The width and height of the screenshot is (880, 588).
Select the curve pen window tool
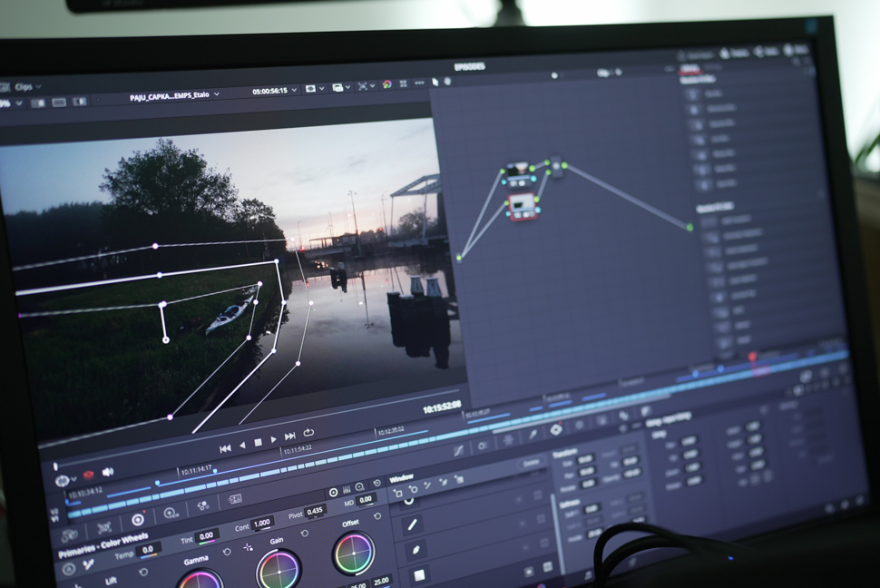(x=416, y=549)
